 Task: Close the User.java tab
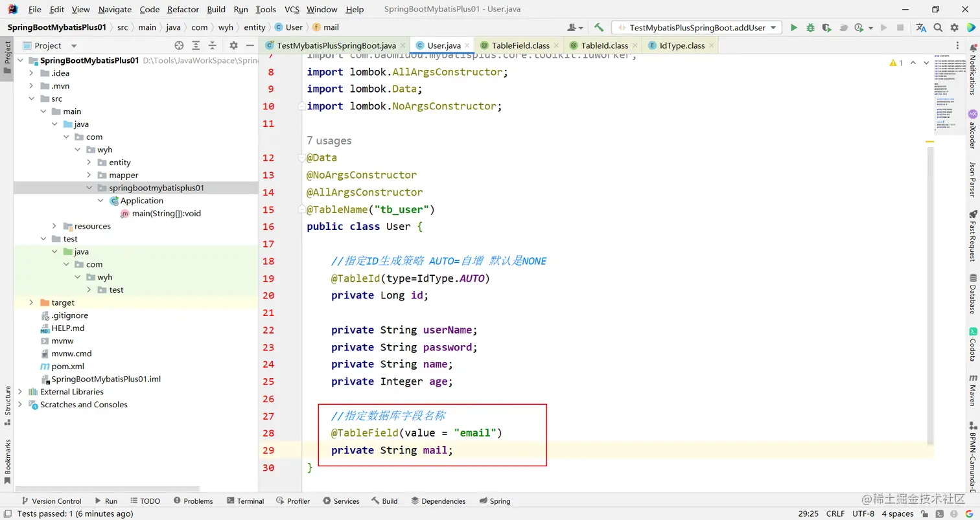point(467,45)
